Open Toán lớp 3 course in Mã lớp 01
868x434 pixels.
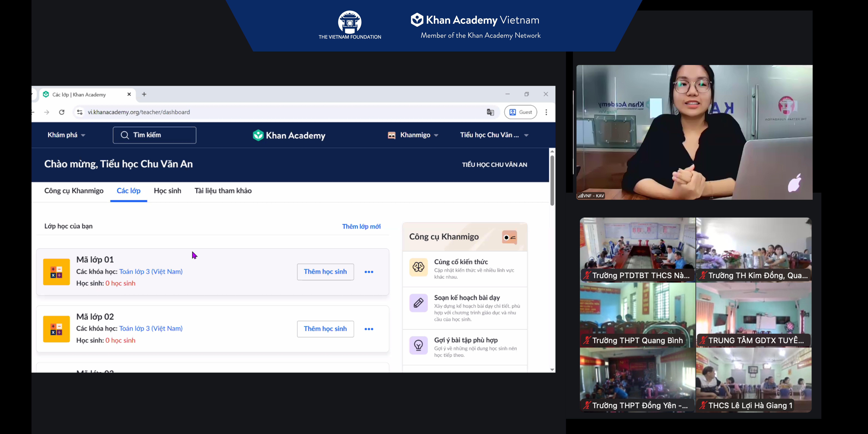pyautogui.click(x=151, y=272)
